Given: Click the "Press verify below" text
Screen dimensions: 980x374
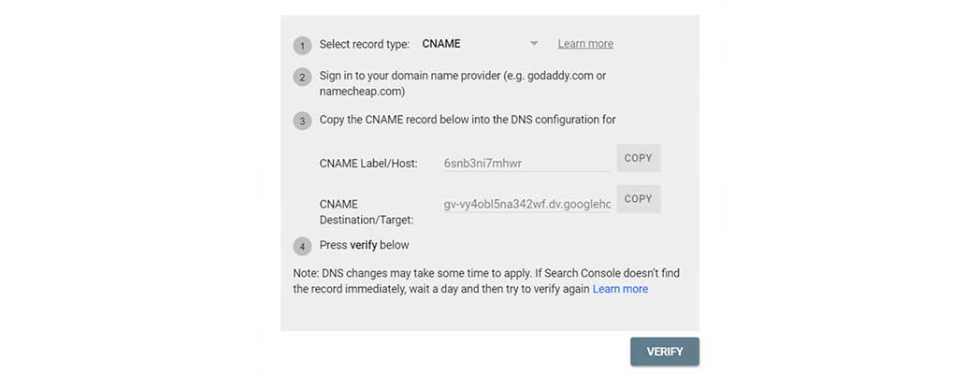Looking at the screenshot, I should 365,245.
